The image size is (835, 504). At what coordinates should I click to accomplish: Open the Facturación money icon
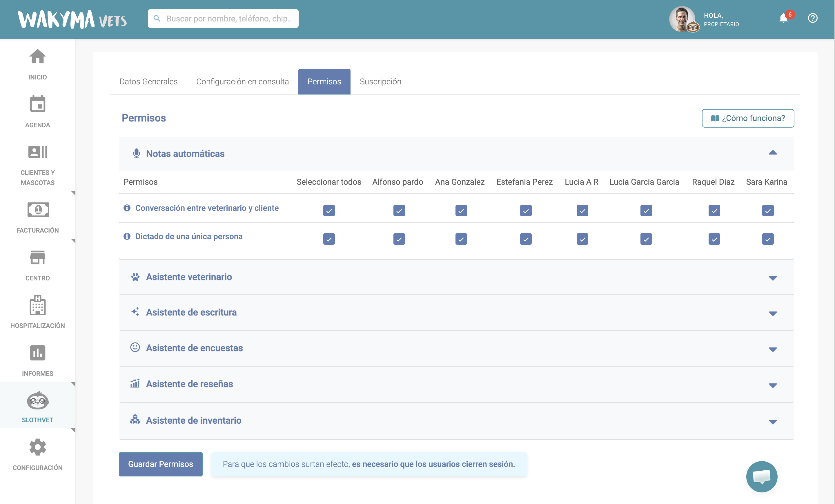click(x=38, y=210)
